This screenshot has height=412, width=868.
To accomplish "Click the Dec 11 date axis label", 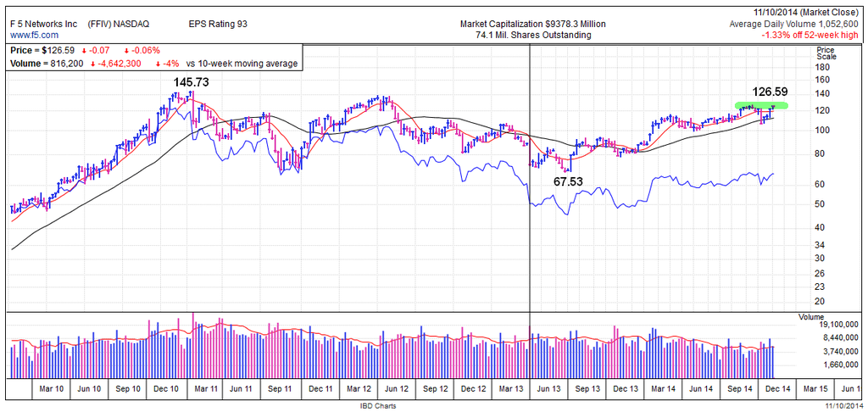I will [x=320, y=389].
